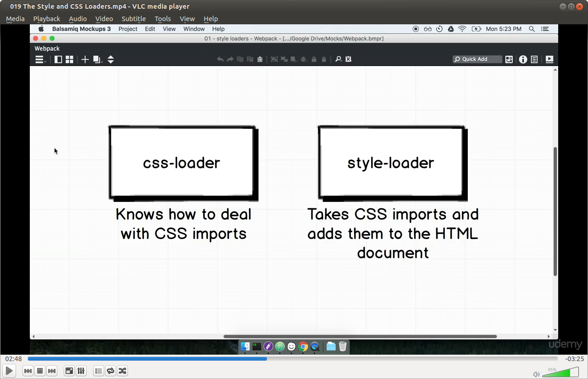Enable loop playback in VLC
This screenshot has width=588, height=379.
111,371
